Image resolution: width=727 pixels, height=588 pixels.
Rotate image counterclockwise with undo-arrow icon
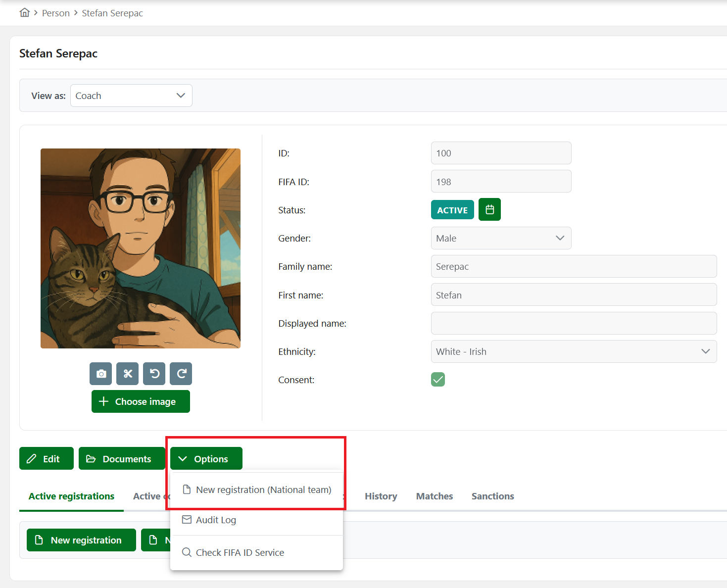pyautogui.click(x=154, y=374)
